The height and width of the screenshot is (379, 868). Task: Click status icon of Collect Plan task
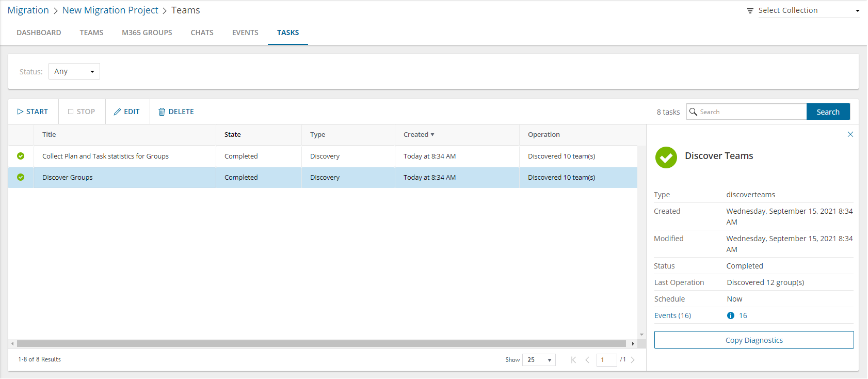[21, 156]
